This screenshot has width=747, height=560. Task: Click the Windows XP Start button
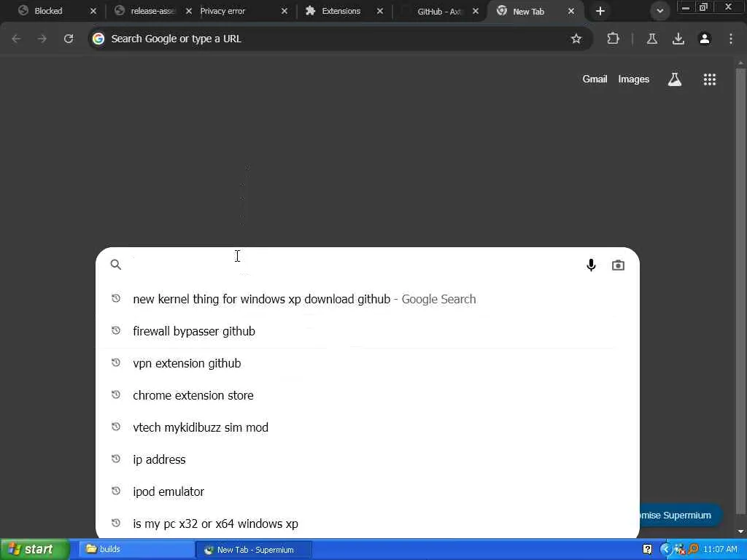click(34, 549)
